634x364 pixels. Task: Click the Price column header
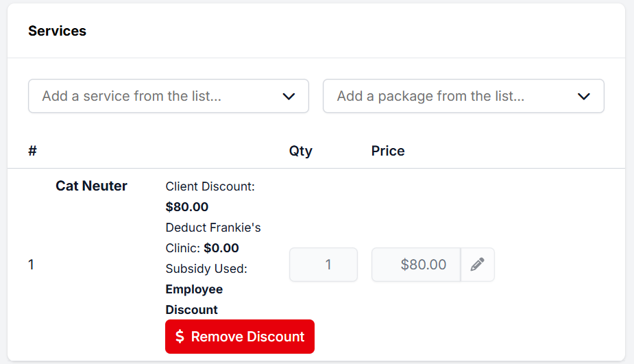pyautogui.click(x=388, y=151)
